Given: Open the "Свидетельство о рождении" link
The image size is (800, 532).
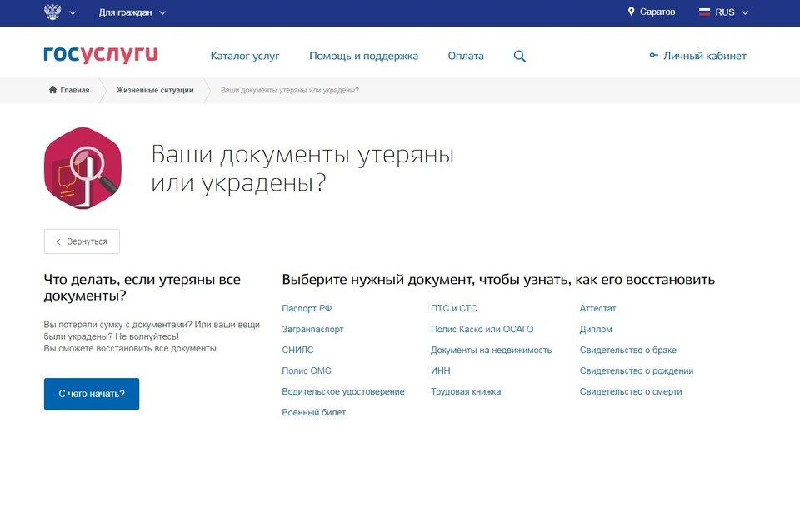Looking at the screenshot, I should coord(636,371).
